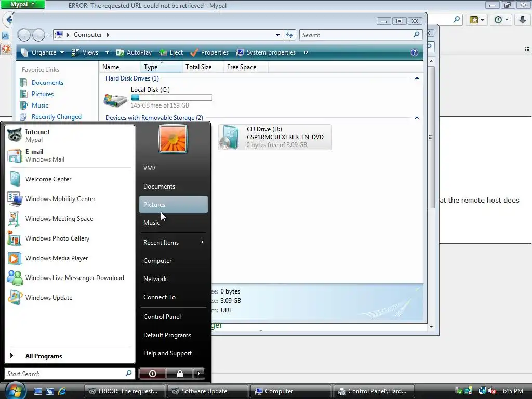Lock the computer with the lock button

180,374
